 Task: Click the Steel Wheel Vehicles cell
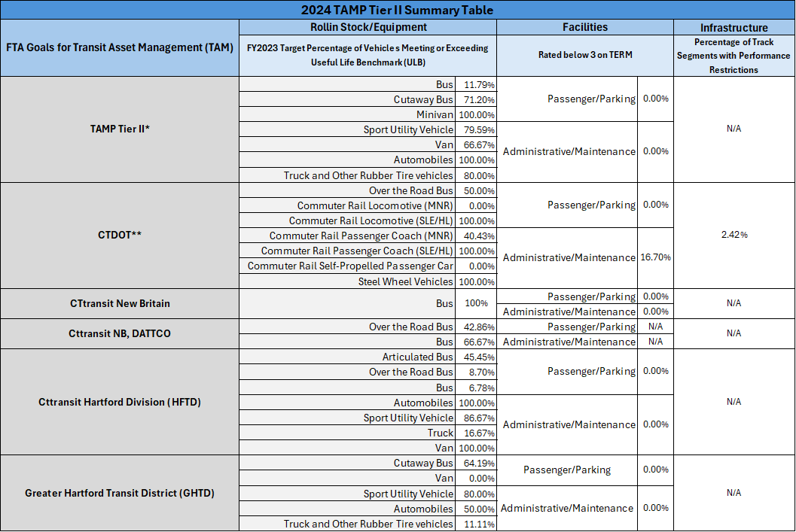(x=406, y=281)
